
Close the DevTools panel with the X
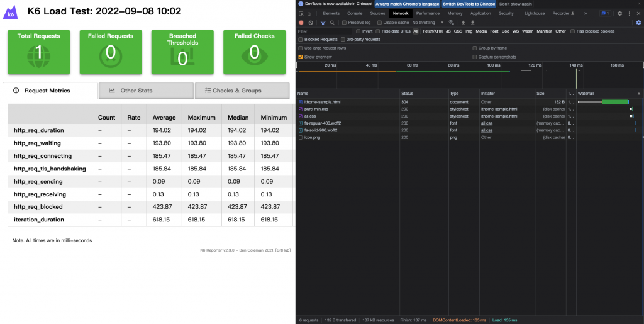638,14
